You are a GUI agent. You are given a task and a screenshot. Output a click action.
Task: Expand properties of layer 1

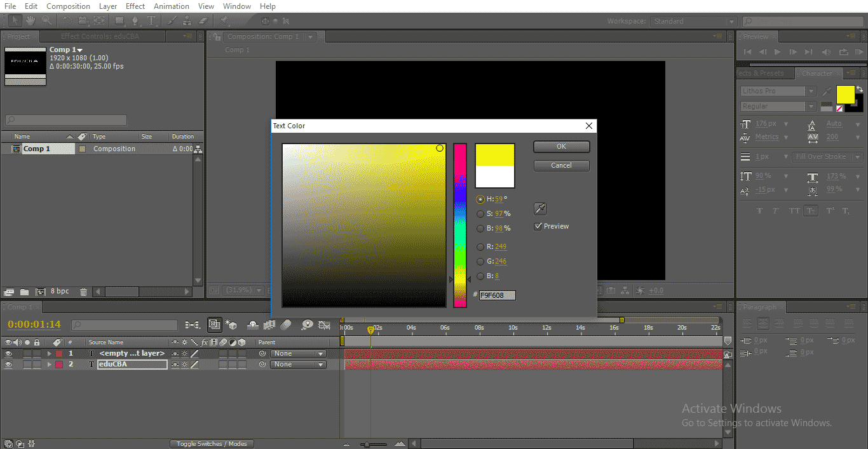click(x=49, y=354)
